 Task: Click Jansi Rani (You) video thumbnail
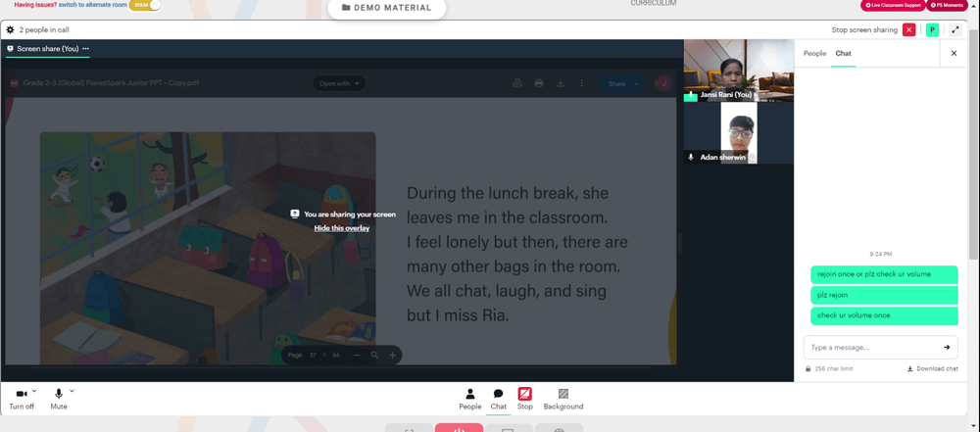(x=739, y=70)
